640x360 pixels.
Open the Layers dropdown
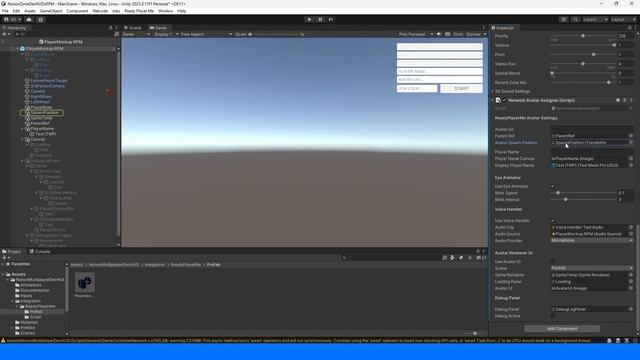click(x=595, y=19)
